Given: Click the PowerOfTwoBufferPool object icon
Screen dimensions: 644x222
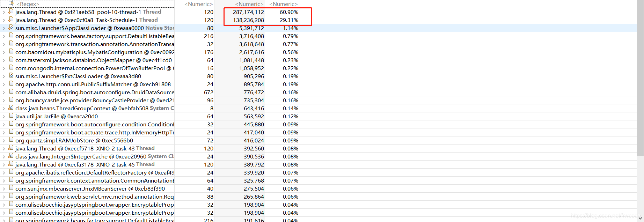Looking at the screenshot, I should click(x=11, y=68).
